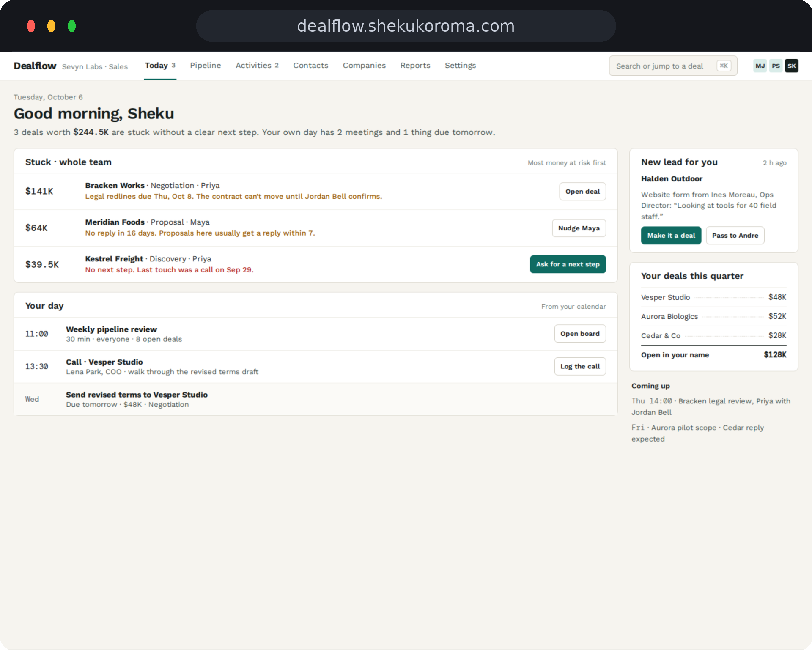Image resolution: width=812 pixels, height=650 pixels.
Task: Click Thu 14:00 Bracken legal review item
Action: point(711,406)
